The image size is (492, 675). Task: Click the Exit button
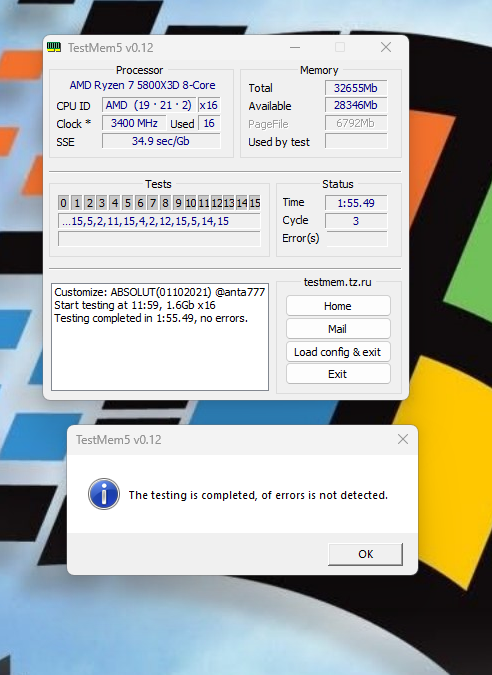338,374
